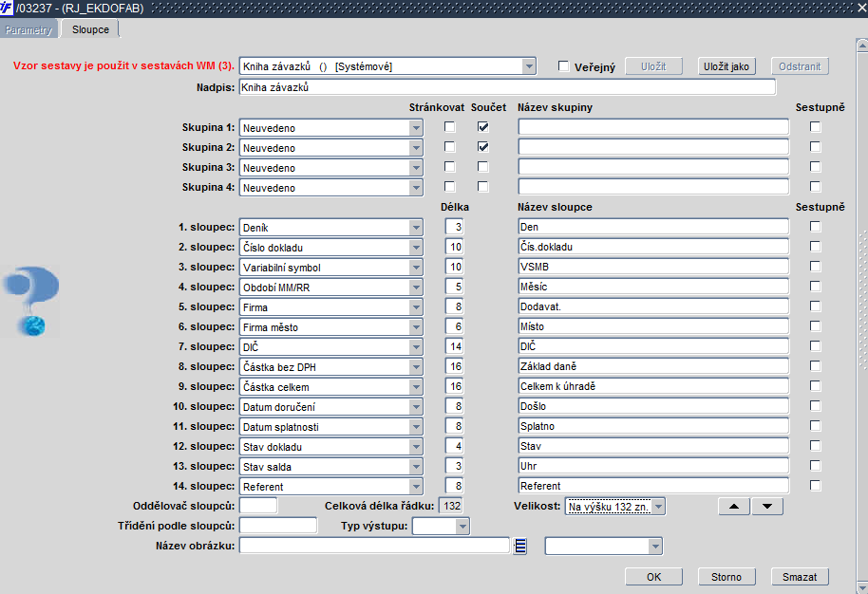Click the Odstranit button
868x594 pixels.
800,66
